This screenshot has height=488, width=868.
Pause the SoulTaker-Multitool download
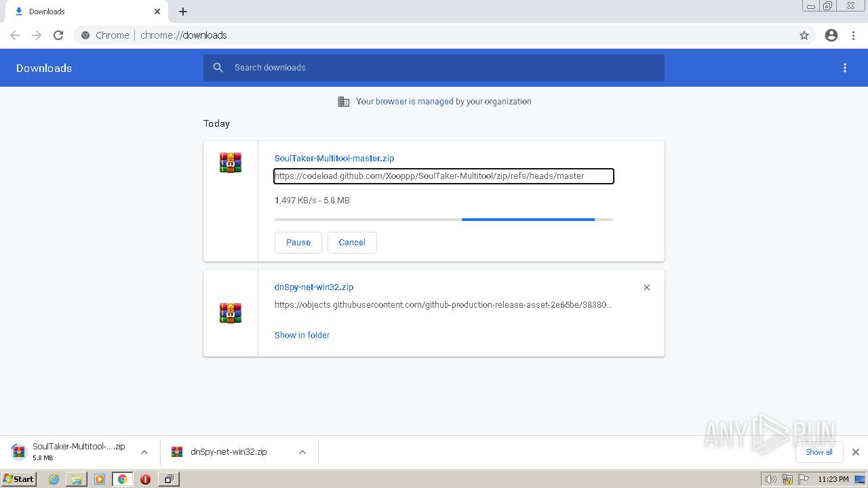click(x=298, y=243)
